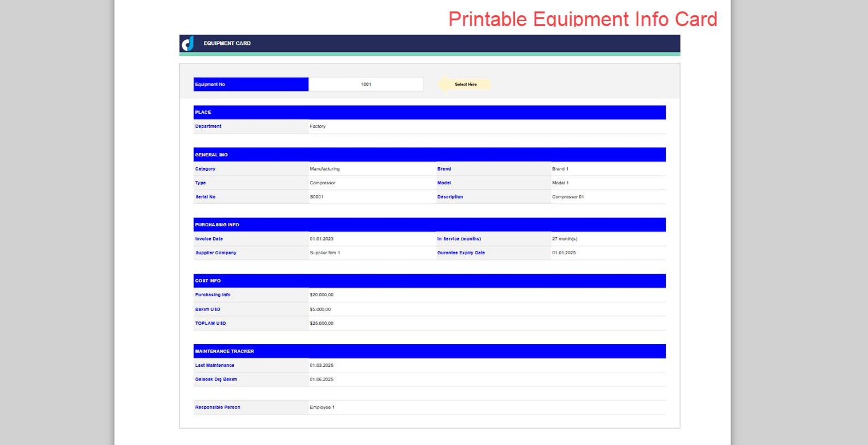Click the value '27 month(s)'

(565, 239)
